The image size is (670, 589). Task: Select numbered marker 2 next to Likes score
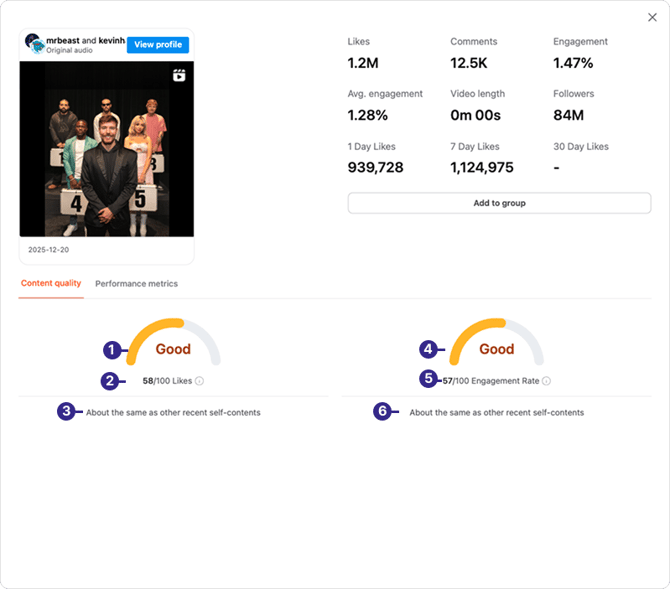point(112,380)
